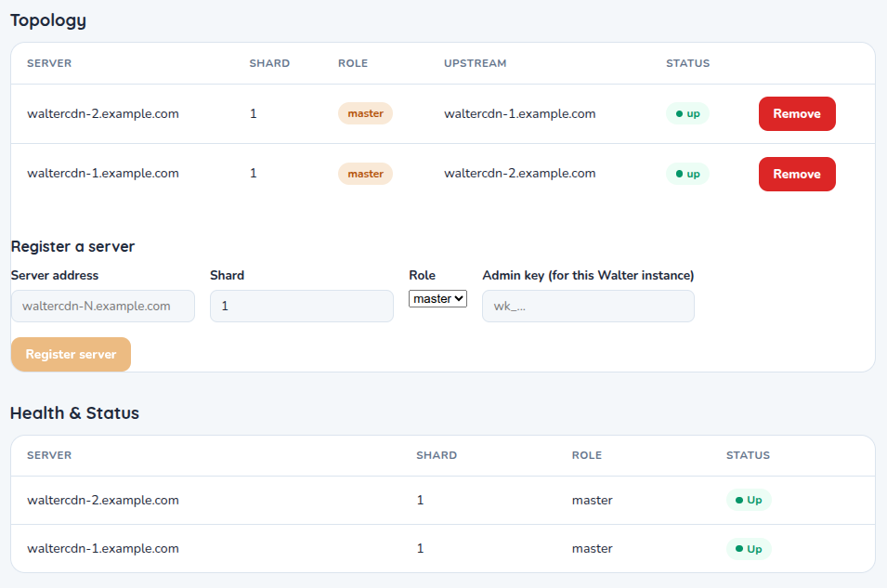The width and height of the screenshot is (887, 588).
Task: Click the SERVER column header in Health & Status
Action: click(x=49, y=455)
